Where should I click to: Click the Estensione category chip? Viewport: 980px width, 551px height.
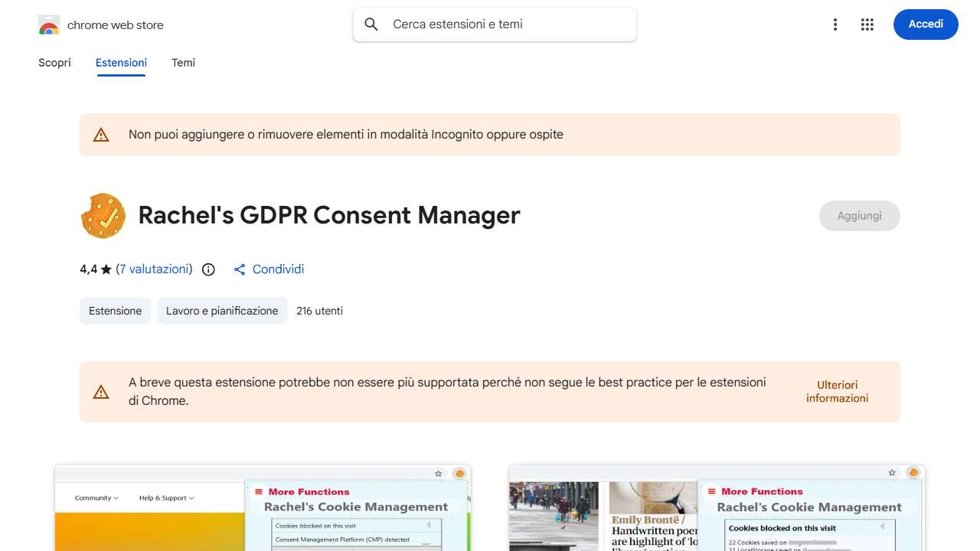click(115, 311)
